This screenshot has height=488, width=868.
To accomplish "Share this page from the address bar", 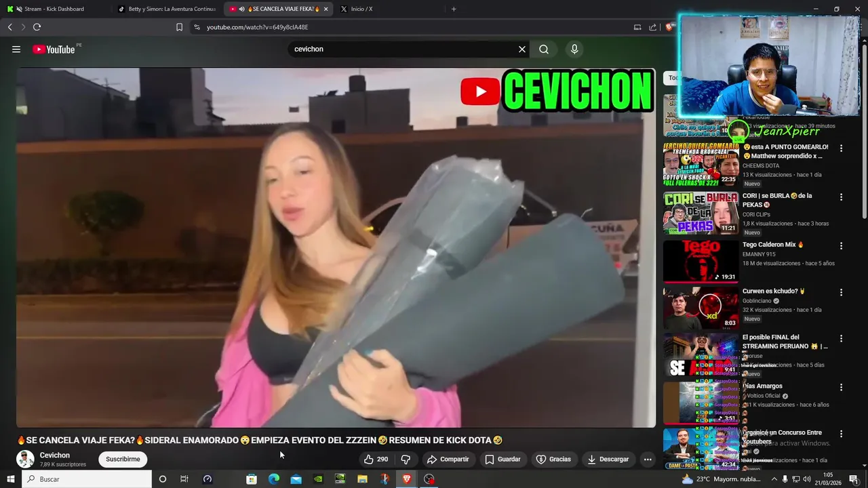I will coord(652,27).
